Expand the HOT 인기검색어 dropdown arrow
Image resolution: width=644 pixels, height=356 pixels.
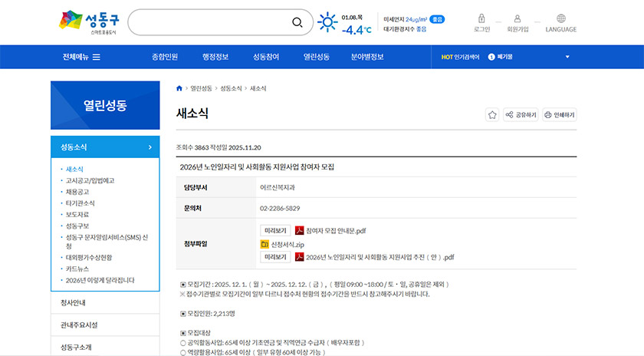(x=567, y=57)
